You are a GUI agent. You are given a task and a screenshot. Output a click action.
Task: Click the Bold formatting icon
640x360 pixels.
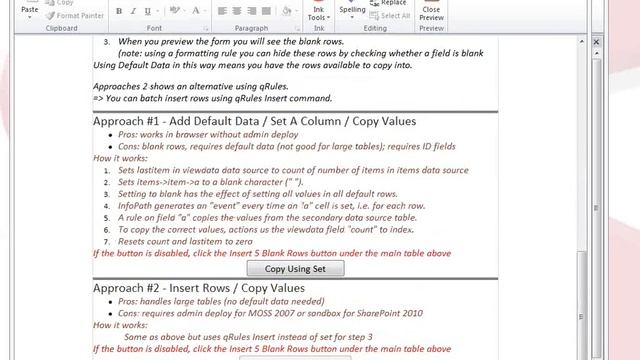tap(119, 11)
